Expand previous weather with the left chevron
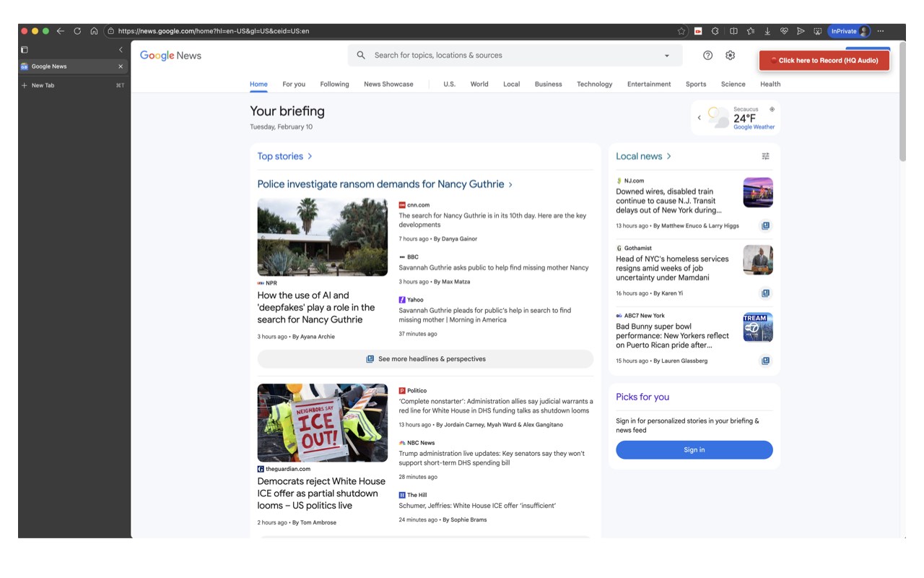Viewport: 924px width, 578px height. pos(699,118)
